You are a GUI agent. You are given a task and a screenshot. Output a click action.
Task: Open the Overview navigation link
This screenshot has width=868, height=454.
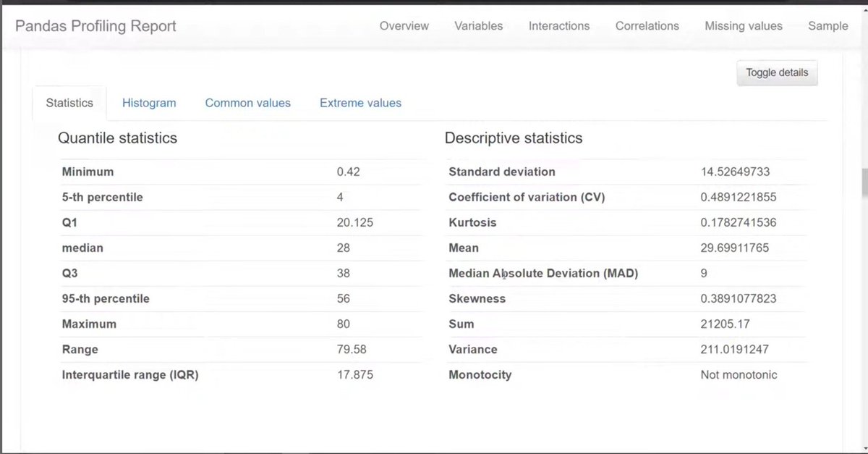coord(404,26)
